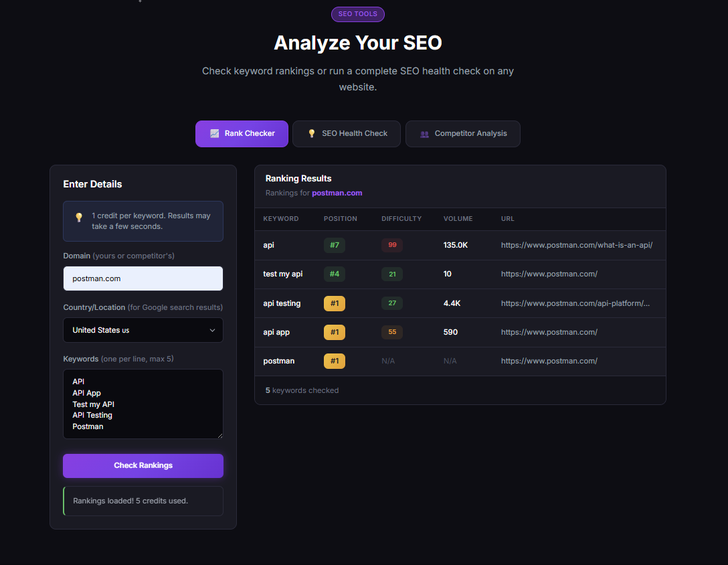Viewport: 728px width, 565px height.
Task: Open the postman.com URL for keyword postman
Action: click(549, 361)
